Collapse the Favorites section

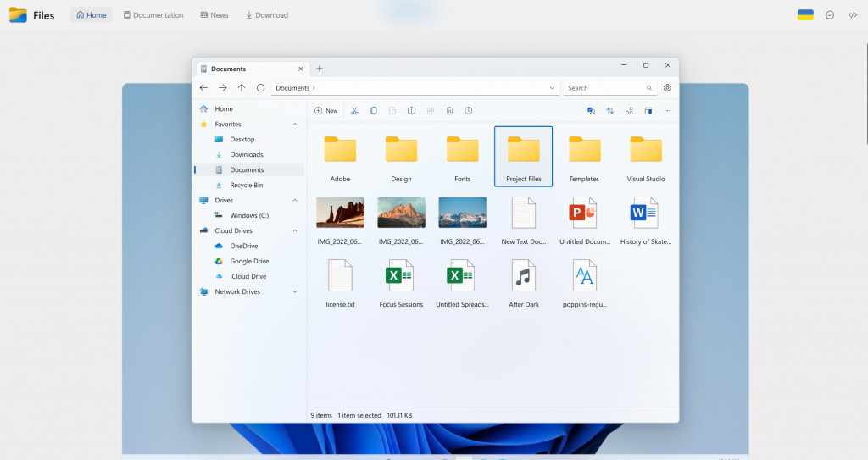[x=295, y=125]
